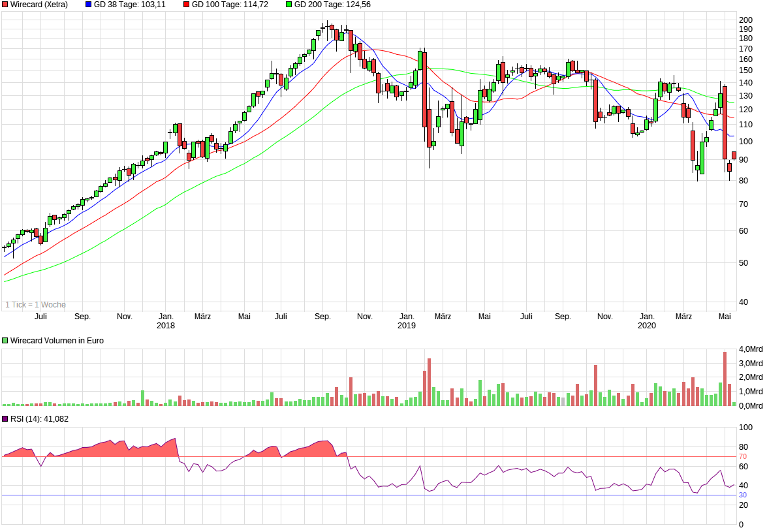
Task: Select the 'GD 100 Tage: 114,72' label
Action: coord(230,5)
